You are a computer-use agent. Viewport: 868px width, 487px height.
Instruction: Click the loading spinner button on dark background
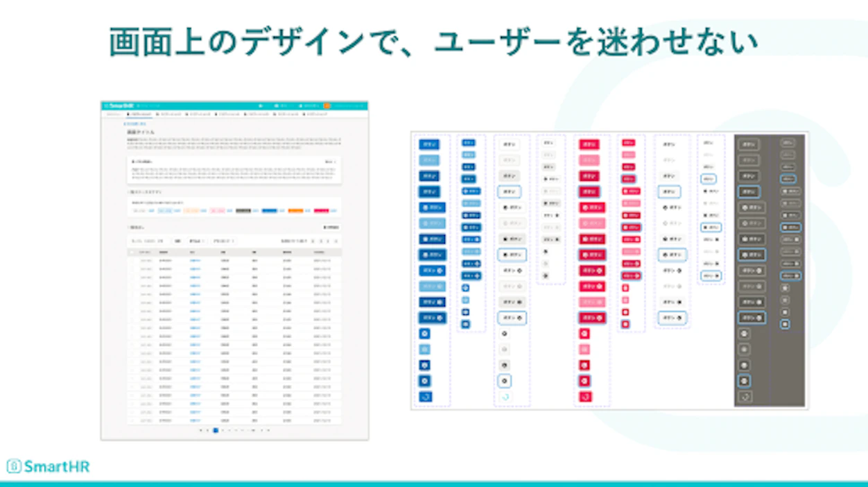pos(745,397)
